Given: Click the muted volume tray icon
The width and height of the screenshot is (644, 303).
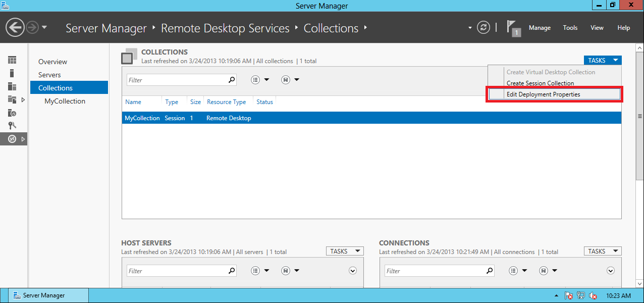Looking at the screenshot, I should pos(594,295).
